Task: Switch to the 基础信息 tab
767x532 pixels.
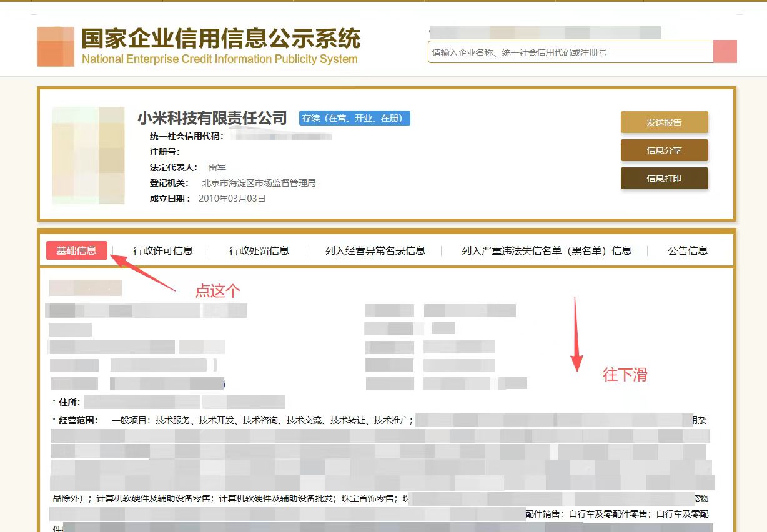Action: click(x=76, y=250)
